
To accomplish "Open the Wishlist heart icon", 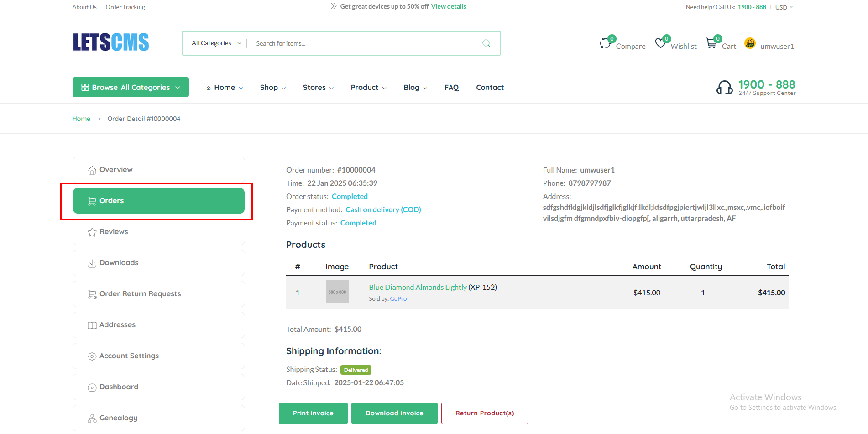I will coord(660,43).
